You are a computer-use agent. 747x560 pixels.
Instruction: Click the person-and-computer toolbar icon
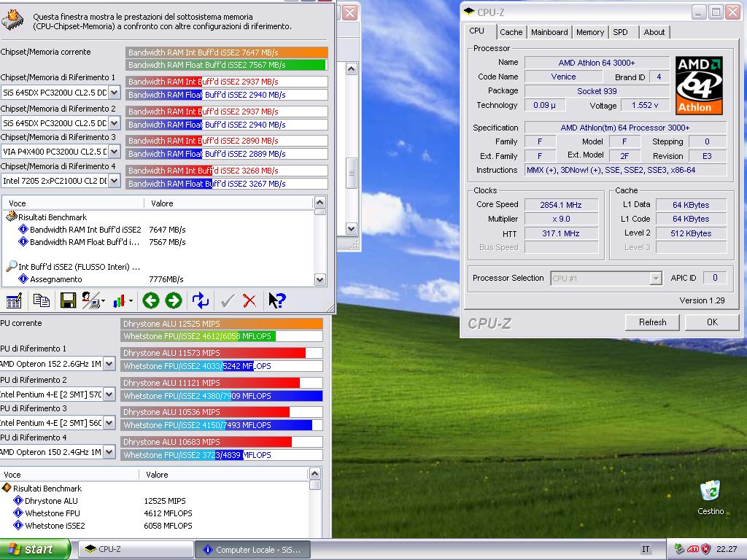click(92, 300)
